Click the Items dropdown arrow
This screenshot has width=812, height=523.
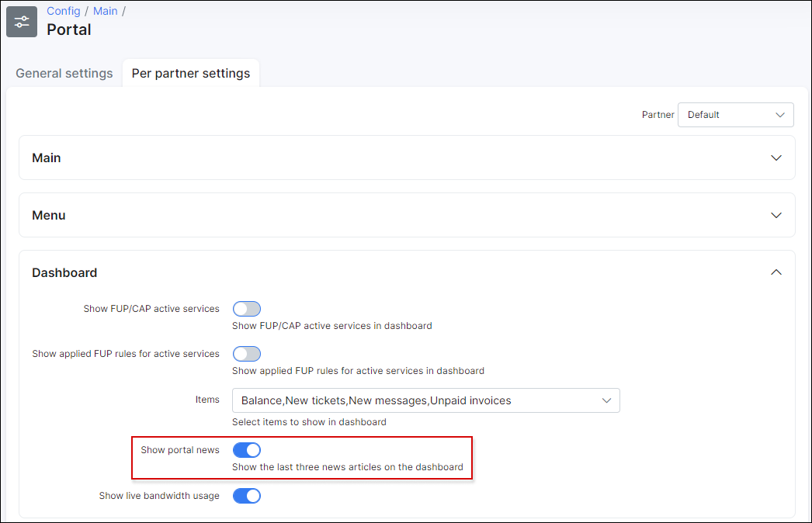pos(606,401)
